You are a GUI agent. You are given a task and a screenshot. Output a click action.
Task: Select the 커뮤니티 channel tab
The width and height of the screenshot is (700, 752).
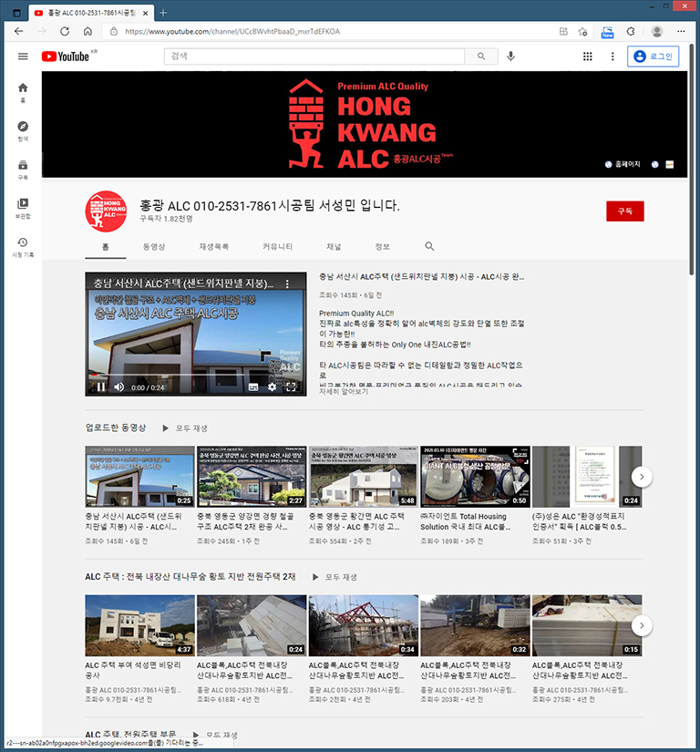[x=278, y=246]
